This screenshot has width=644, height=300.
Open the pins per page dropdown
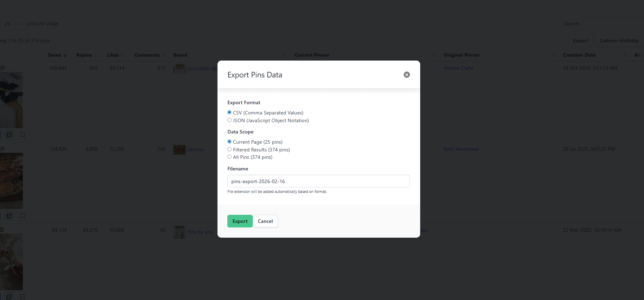pyautogui.click(x=13, y=24)
